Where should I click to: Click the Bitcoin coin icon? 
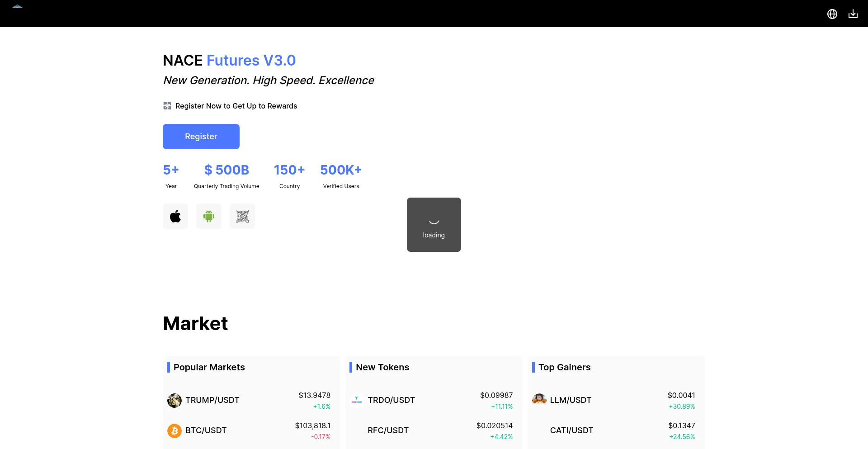(x=175, y=430)
